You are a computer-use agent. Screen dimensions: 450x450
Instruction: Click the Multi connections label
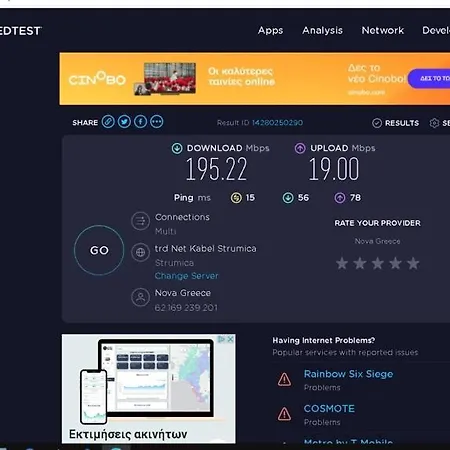point(166,231)
